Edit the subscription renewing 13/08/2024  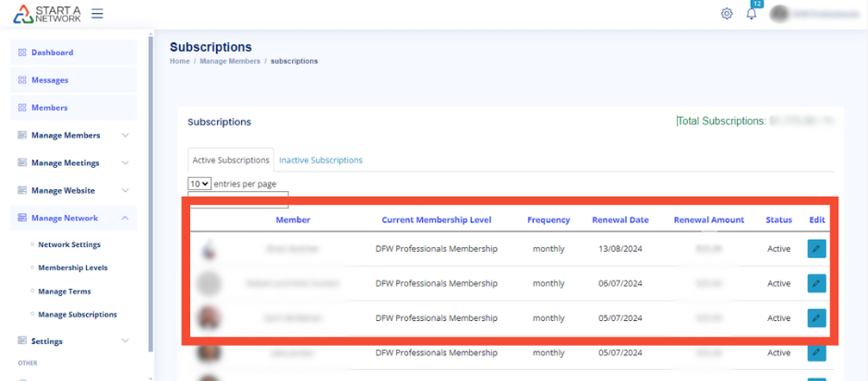coord(816,249)
